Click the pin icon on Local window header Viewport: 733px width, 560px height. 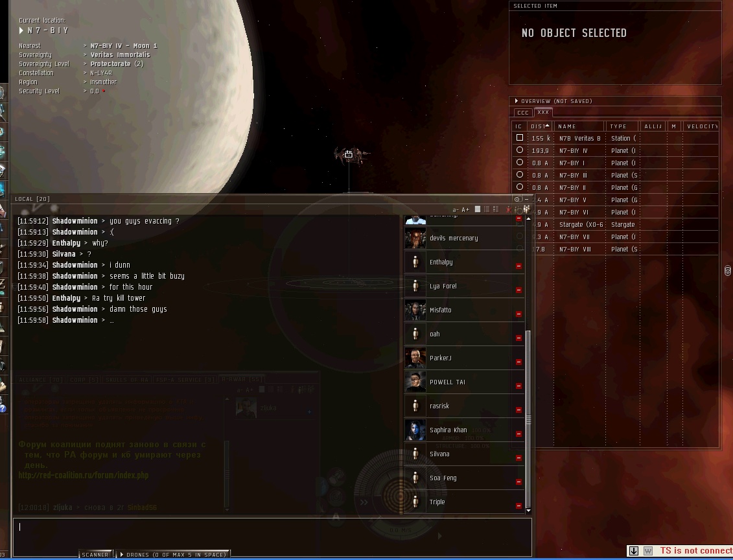(x=517, y=199)
